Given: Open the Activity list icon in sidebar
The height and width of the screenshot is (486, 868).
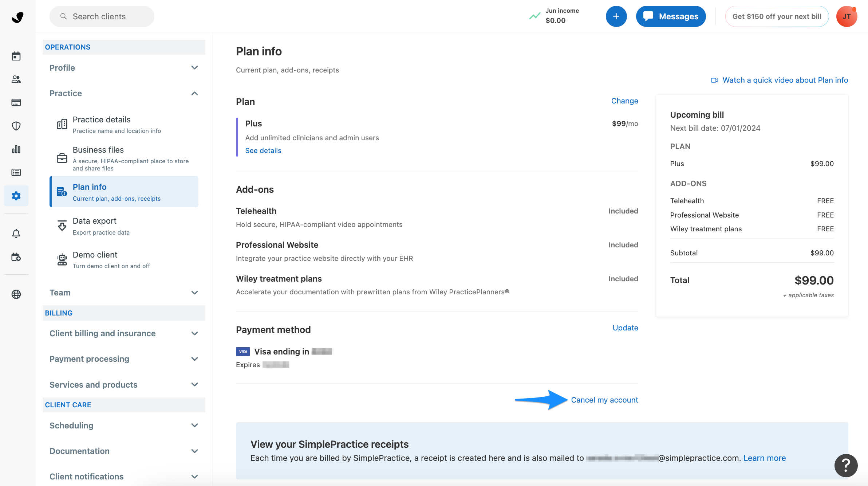Looking at the screenshot, I should (16, 172).
